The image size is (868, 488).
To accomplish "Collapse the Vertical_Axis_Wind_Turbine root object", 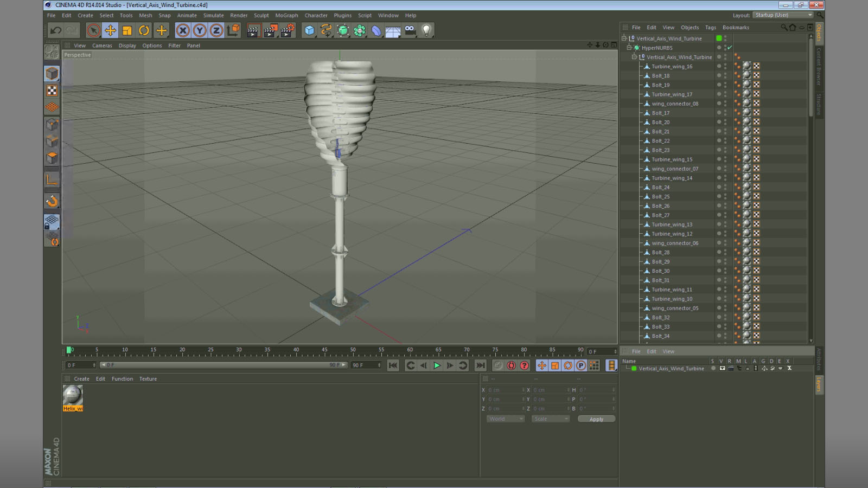I will click(624, 38).
